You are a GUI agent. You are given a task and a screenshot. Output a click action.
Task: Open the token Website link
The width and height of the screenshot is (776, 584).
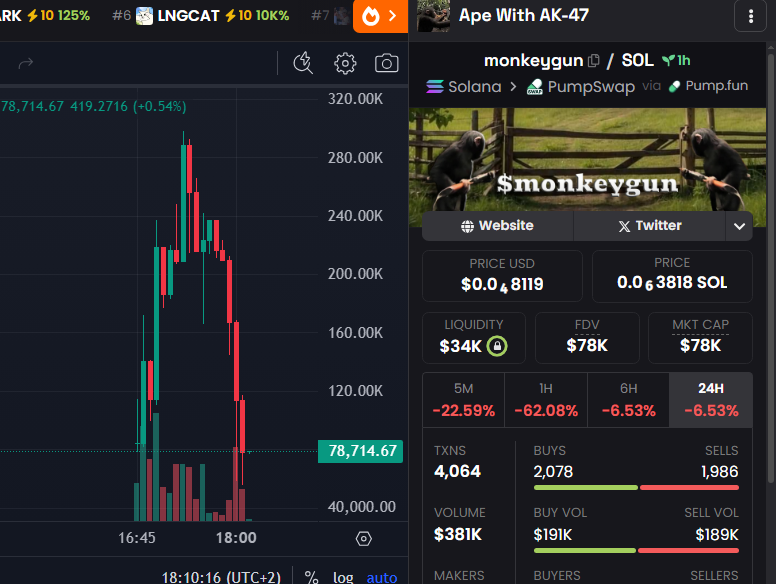coord(497,226)
